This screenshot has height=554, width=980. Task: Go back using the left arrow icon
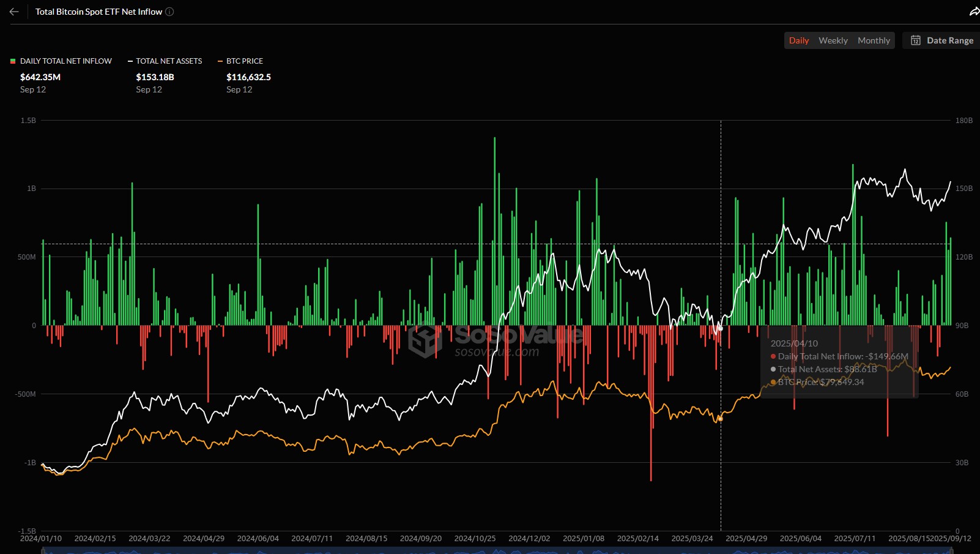point(14,12)
